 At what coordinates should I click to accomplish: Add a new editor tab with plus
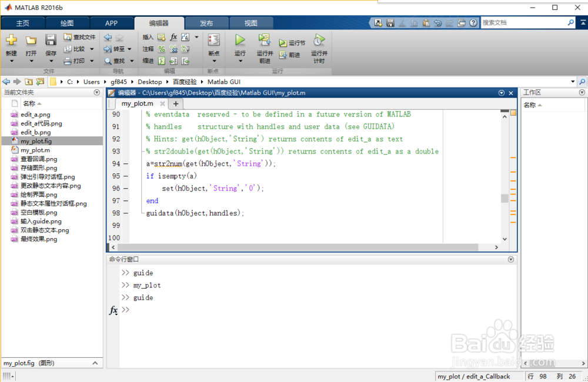coord(175,104)
